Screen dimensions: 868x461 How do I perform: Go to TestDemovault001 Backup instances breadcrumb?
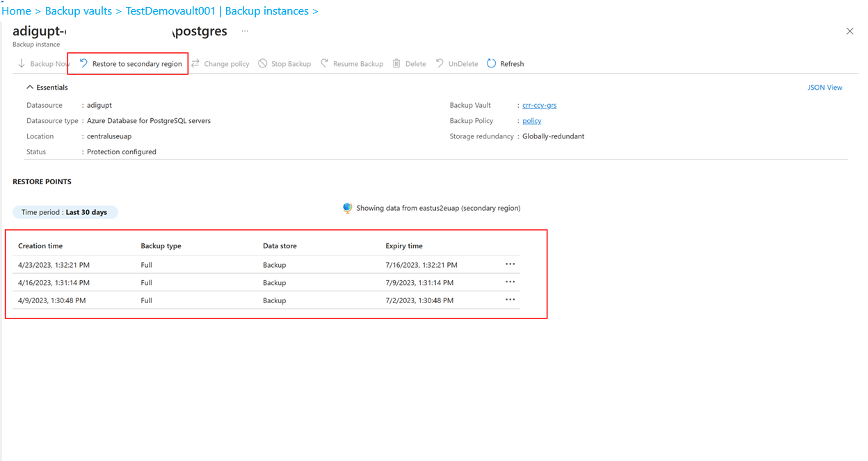[217, 11]
